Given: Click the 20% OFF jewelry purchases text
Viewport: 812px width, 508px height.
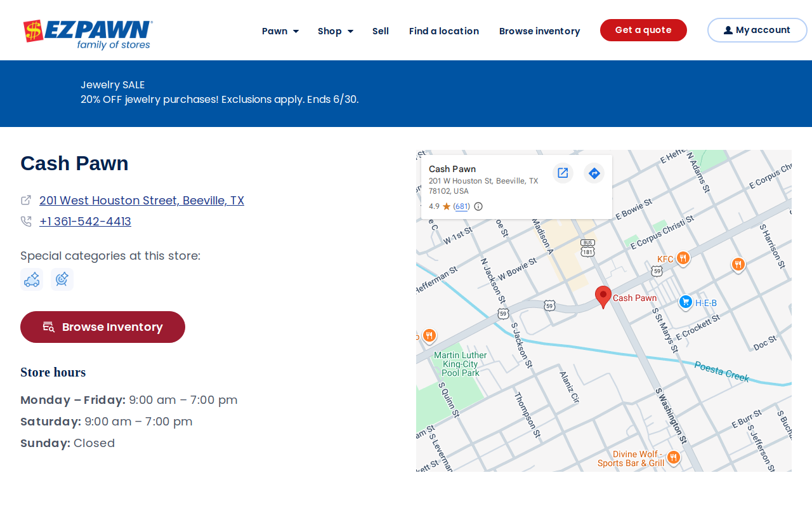Looking at the screenshot, I should click(219, 100).
